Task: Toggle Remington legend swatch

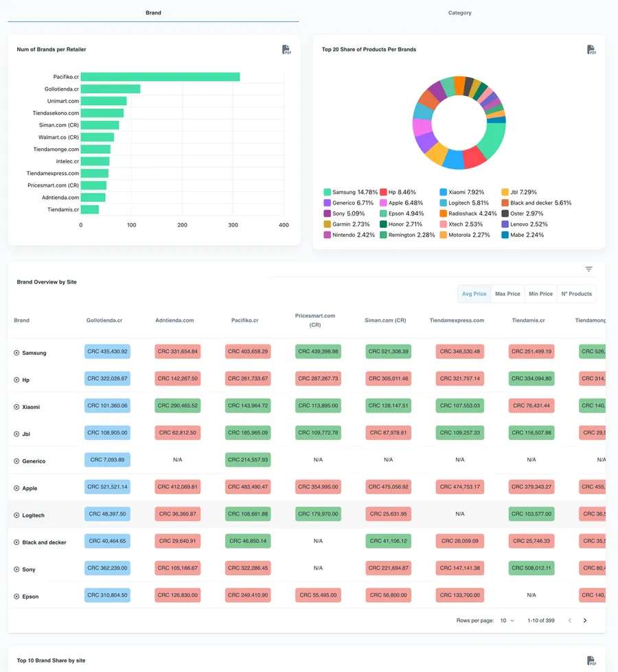Action: click(x=383, y=235)
